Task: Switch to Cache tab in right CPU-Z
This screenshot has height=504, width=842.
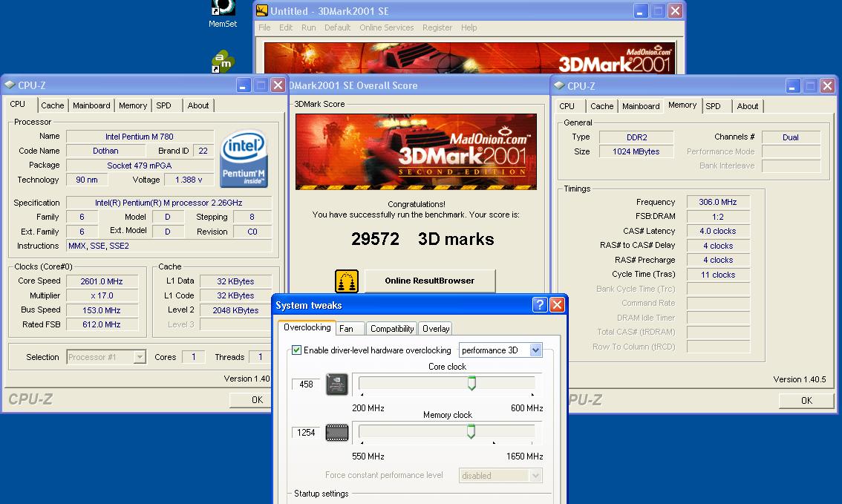Action: (x=602, y=106)
